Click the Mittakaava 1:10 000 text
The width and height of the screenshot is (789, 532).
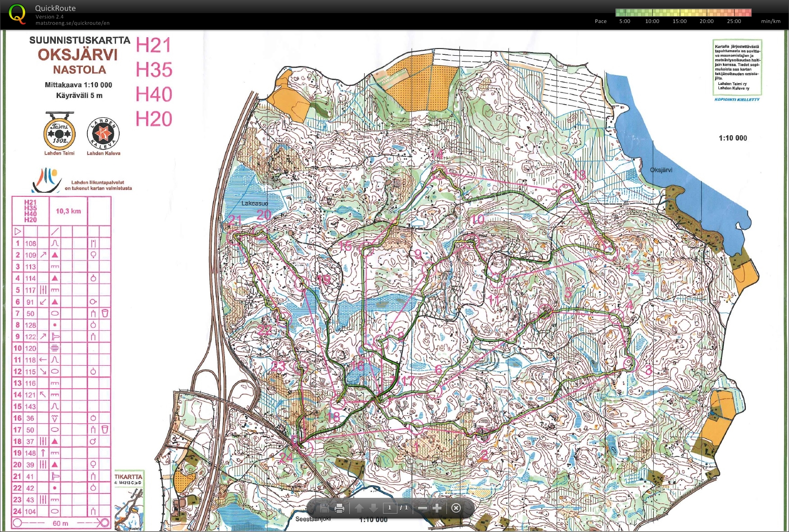click(x=78, y=85)
